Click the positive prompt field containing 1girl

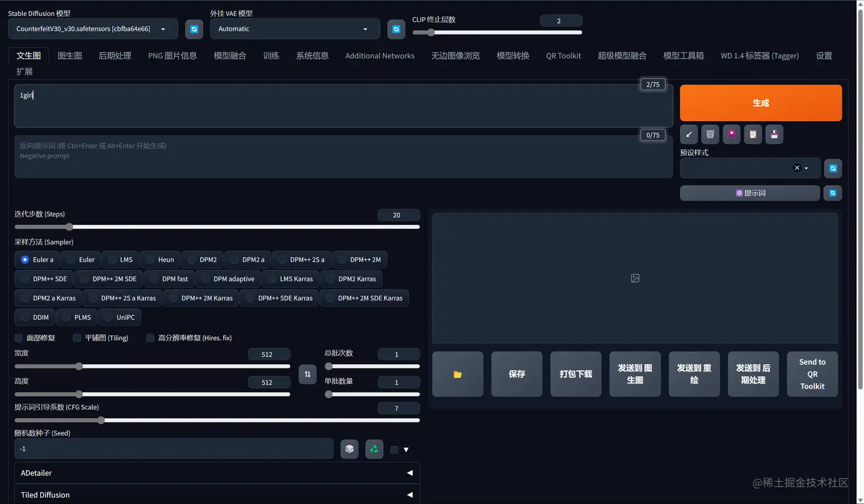[x=343, y=106]
